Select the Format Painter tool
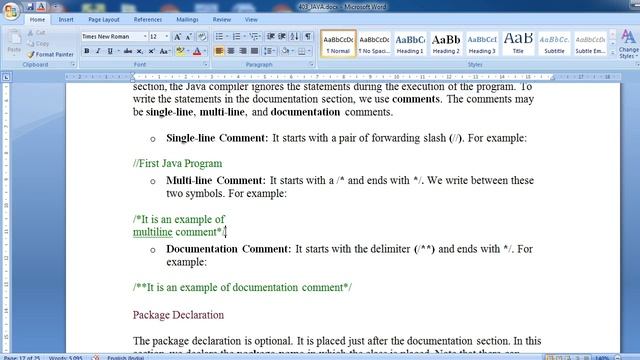Image resolution: width=640 pixels, height=360 pixels. point(50,54)
